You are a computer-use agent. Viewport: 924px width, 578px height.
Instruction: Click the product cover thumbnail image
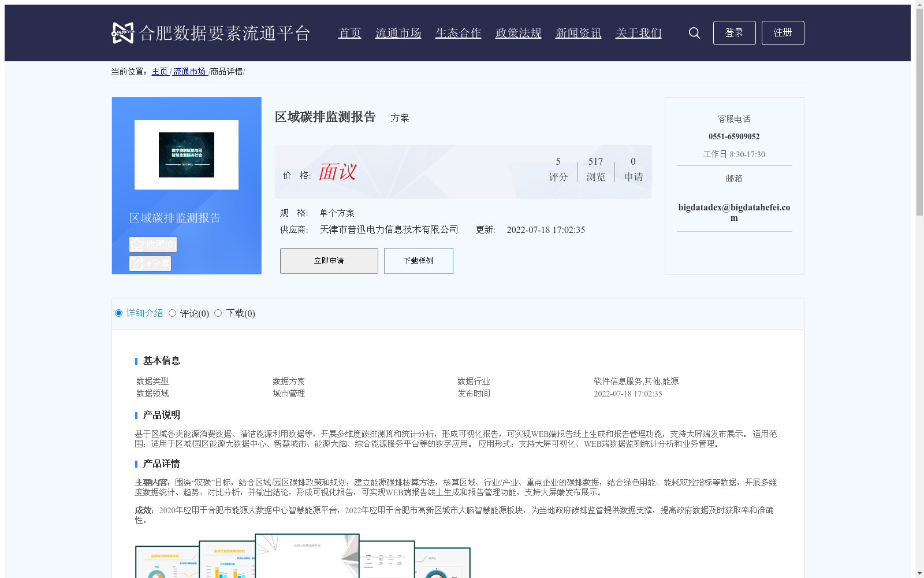tap(185, 154)
